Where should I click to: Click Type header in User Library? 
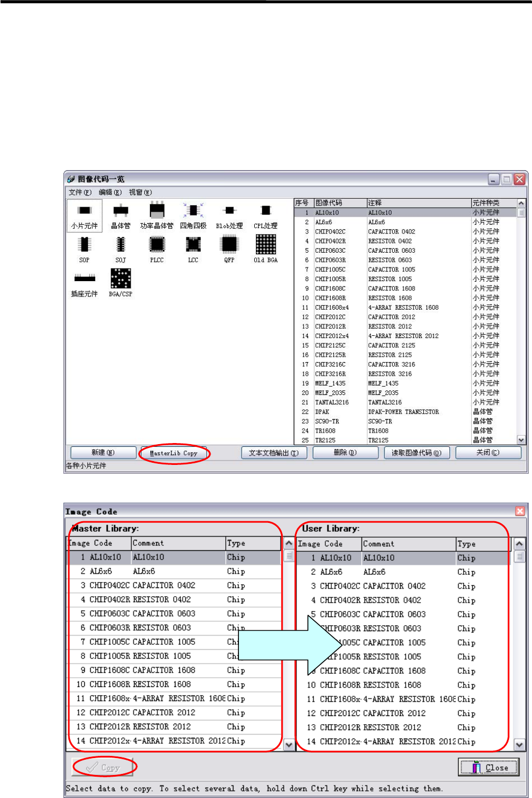483,544
